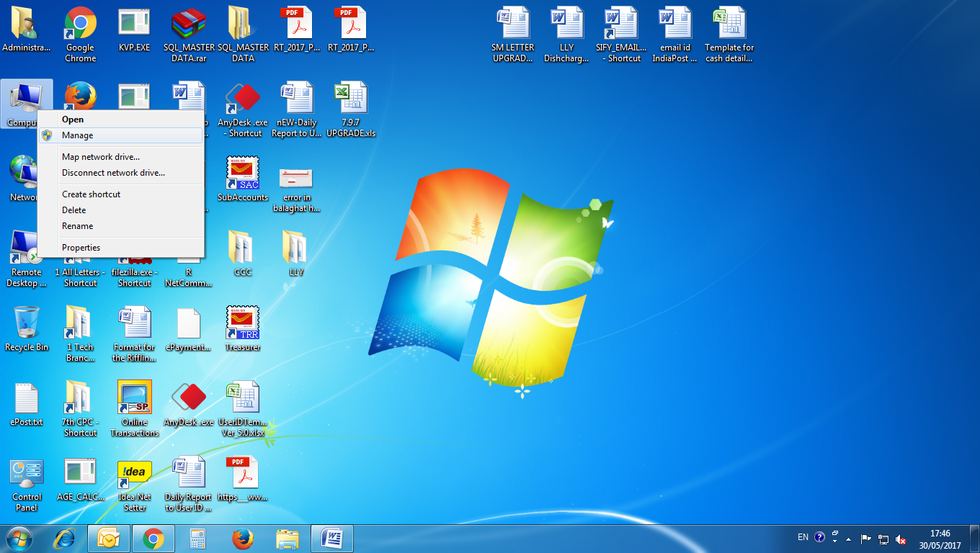Click Map network drive... menu entry
Screen dimensions: 980x553
point(120,157)
